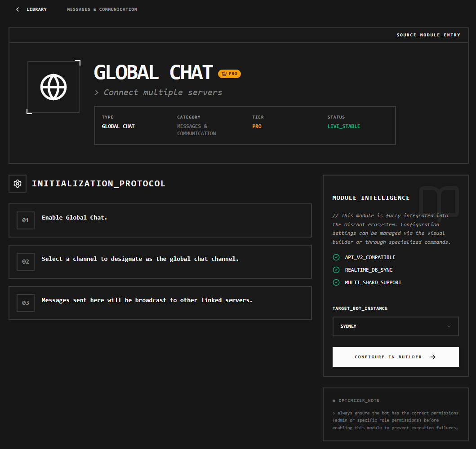The image size is (476, 449).
Task: Select step 02 number box
Action: pos(26,262)
